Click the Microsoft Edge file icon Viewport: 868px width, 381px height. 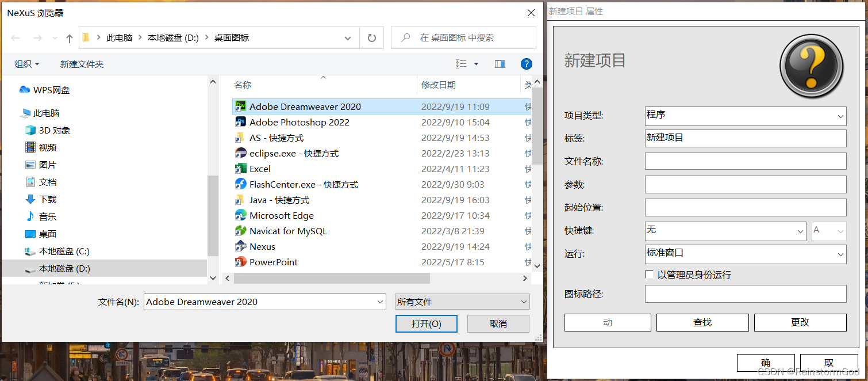241,215
